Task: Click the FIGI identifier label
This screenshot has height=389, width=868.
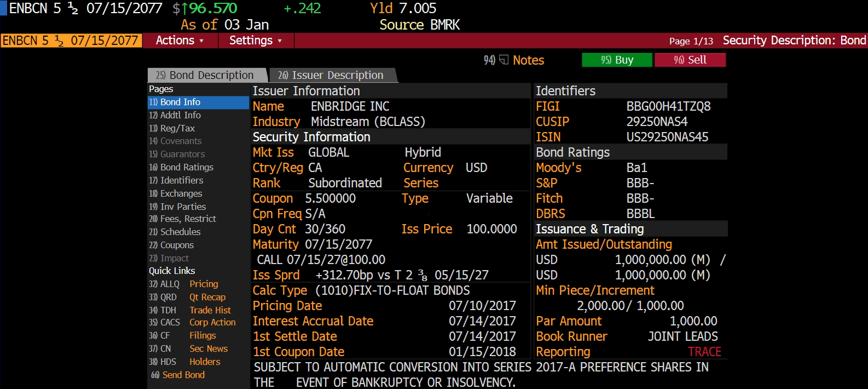Action: coord(548,106)
